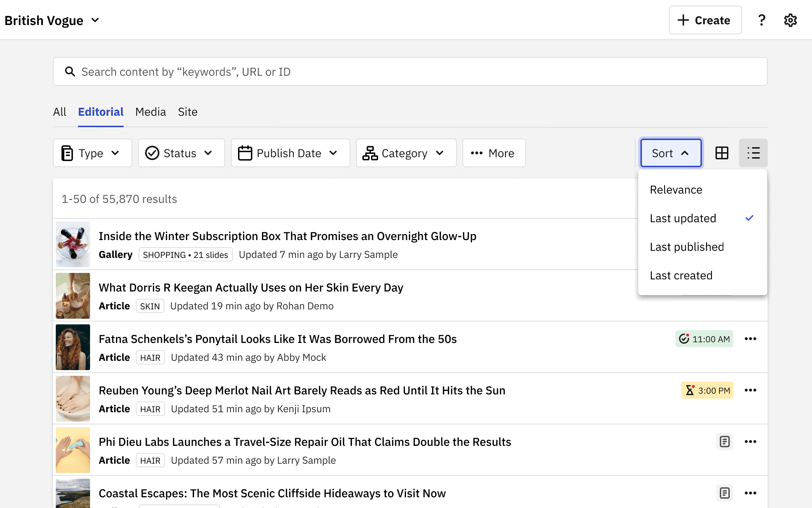
Task: Open the help question mark icon
Action: 762,20
